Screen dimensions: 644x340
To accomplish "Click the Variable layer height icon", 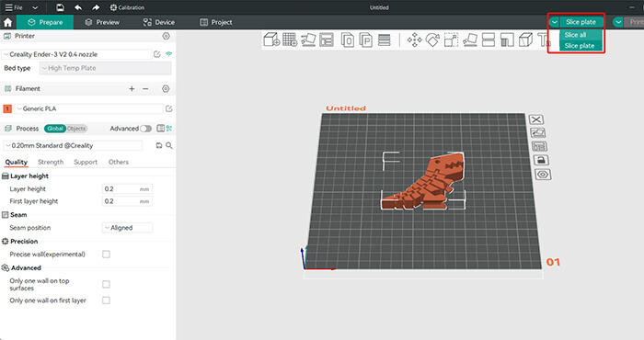I will [384, 40].
